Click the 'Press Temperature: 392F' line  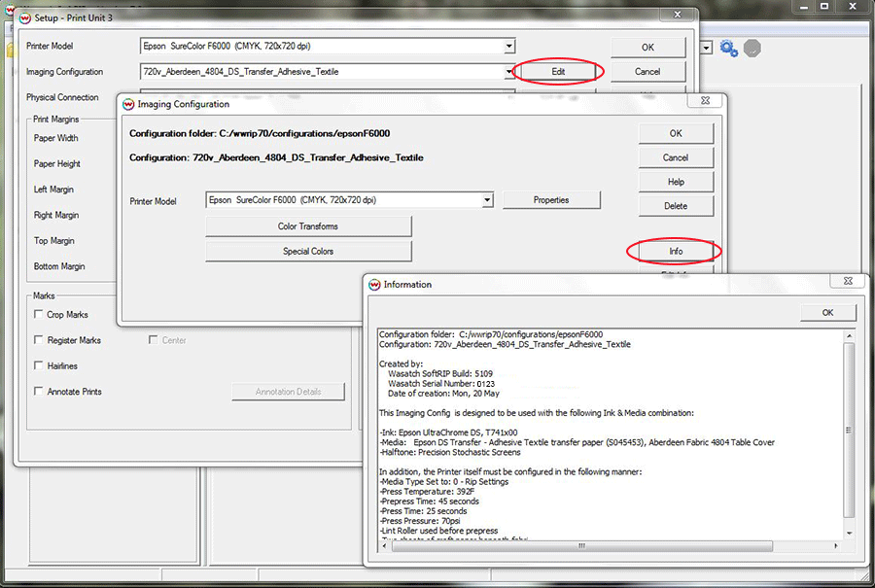pos(427,492)
